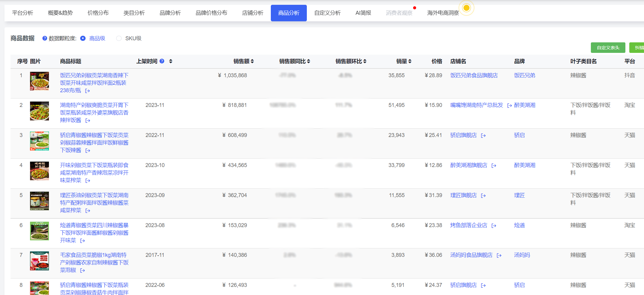This screenshot has height=295, width=644.
Task: Open external link icon for 骄启青椒酱辣椒酱下饭菜贡菜 row 3 title
Action: click(88, 151)
